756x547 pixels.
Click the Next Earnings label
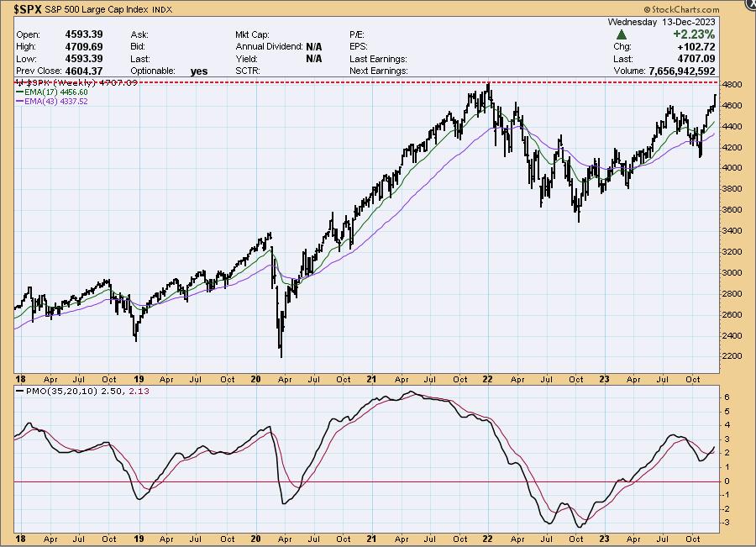[379, 71]
